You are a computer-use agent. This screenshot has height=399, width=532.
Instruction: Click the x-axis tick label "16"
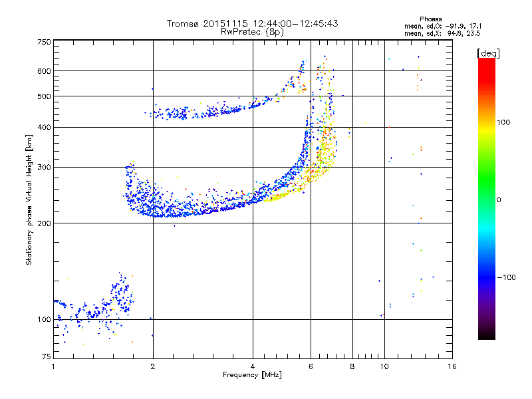coord(452,366)
